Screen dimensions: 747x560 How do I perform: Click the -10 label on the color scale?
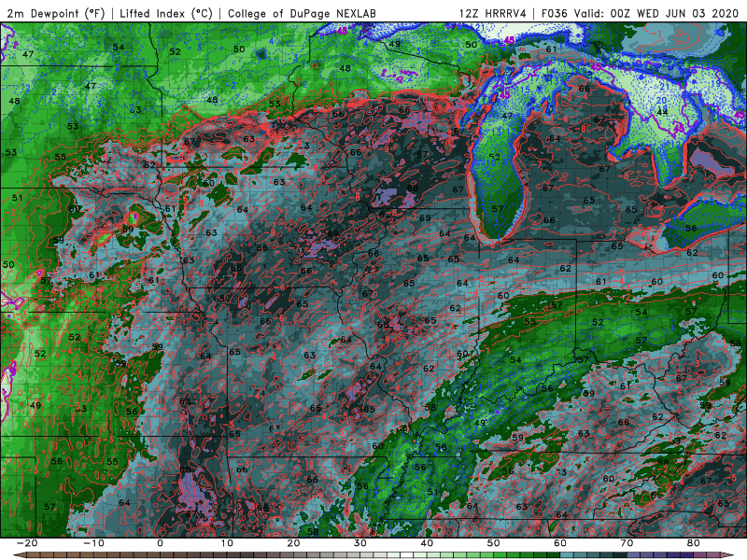pyautogui.click(x=94, y=543)
